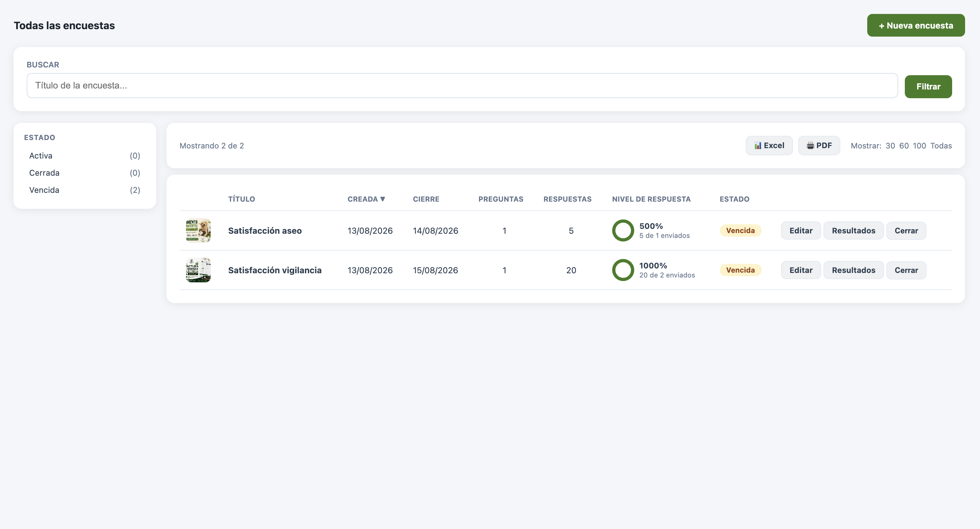Image resolution: width=980 pixels, height=529 pixels.
Task: Edit the Satisfacción vigilancia survey
Action: 800,270
